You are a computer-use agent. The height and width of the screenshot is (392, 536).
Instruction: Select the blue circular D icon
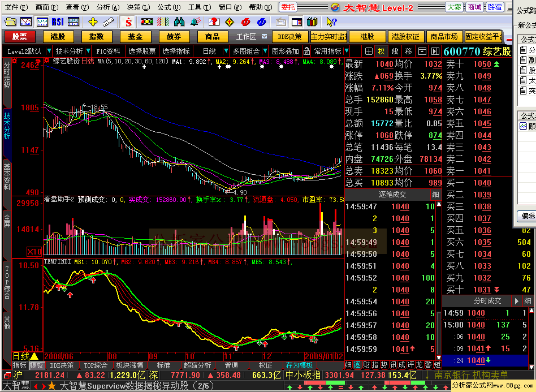coord(262,22)
